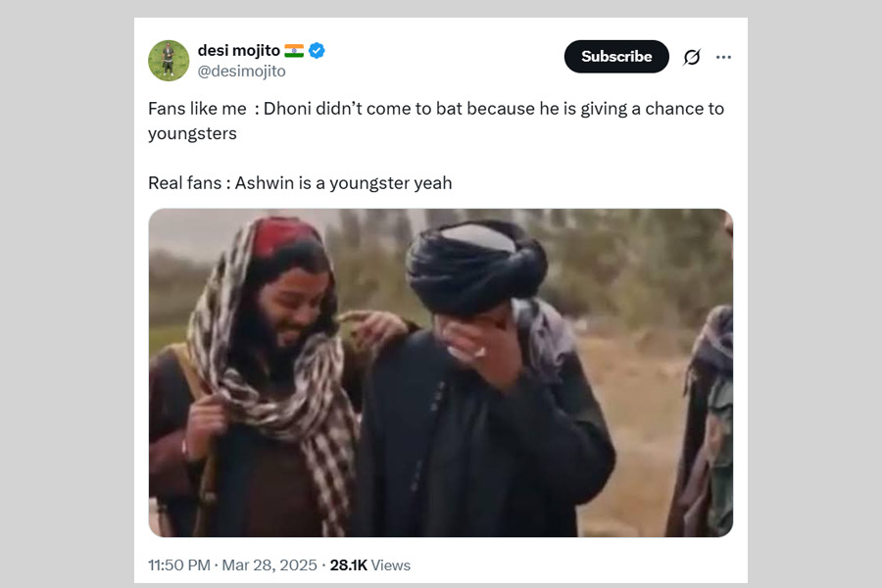Open the desi mojito profile avatar
Image resolution: width=882 pixels, height=588 pixels.
coord(169,61)
